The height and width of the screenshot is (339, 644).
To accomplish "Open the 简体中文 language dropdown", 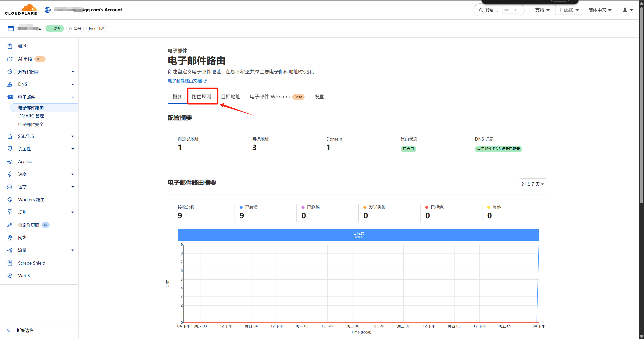I will [600, 10].
